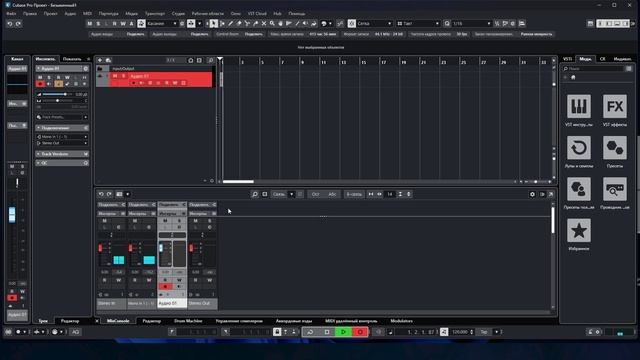Stop the transport
This screenshot has width=640, height=360.
(x=327, y=332)
